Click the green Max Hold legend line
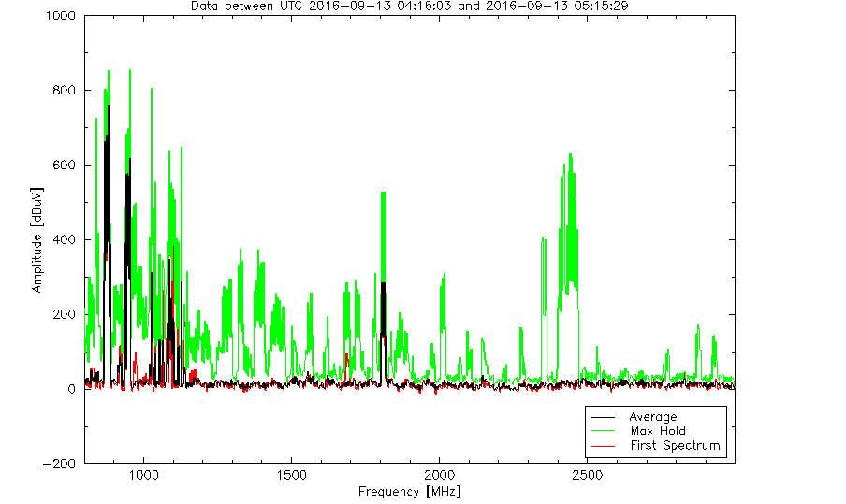This screenshot has width=846, height=504. [605, 431]
